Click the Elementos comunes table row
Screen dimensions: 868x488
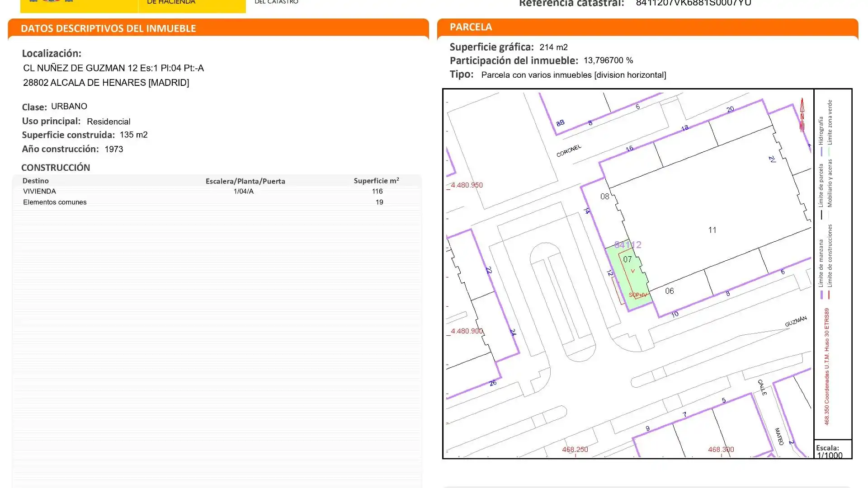[x=55, y=202]
